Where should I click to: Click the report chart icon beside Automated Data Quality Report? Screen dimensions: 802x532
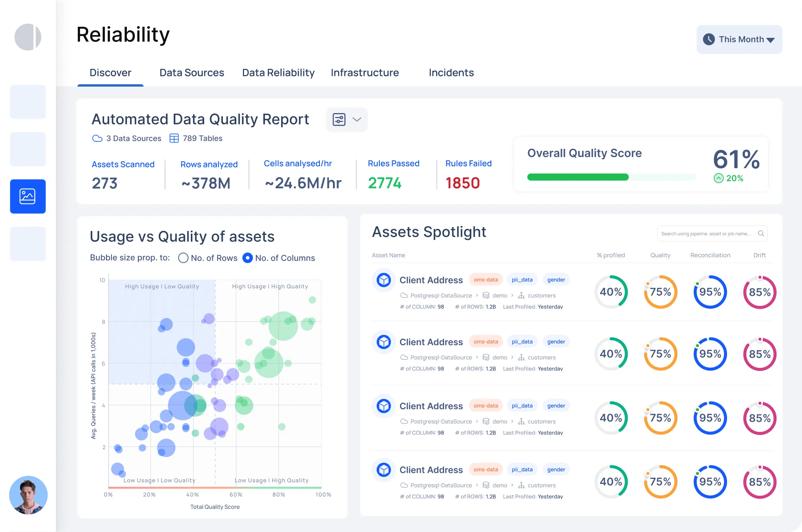(x=339, y=119)
